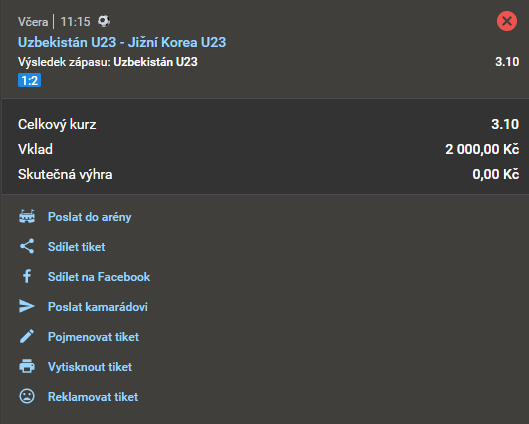Image resolution: width=529 pixels, height=424 pixels.
Task: Click the share ticket icon
Action: coord(27,246)
